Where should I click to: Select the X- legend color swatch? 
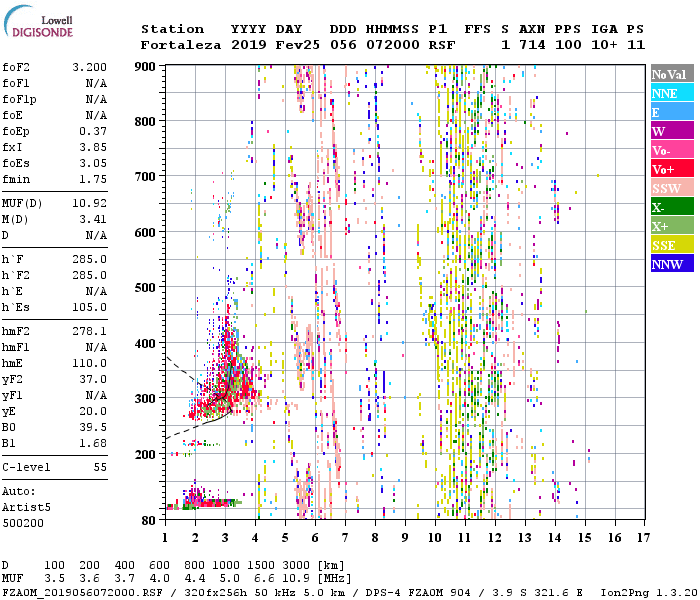coord(672,207)
